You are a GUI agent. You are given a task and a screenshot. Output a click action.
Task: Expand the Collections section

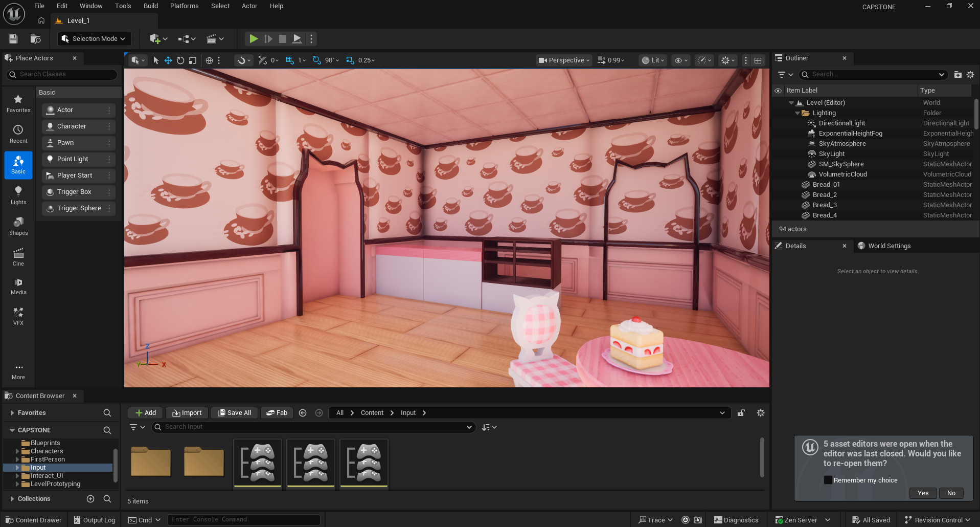click(12, 499)
